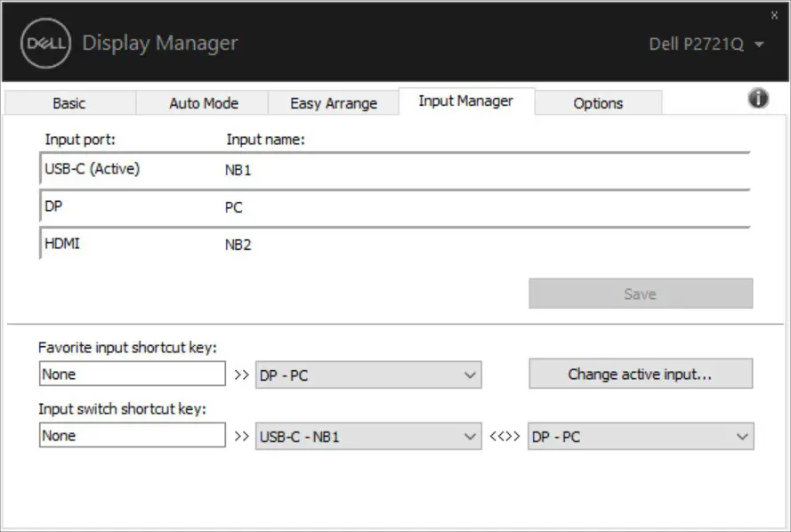Image resolution: width=791 pixels, height=532 pixels.
Task: Click the Save button
Action: pyautogui.click(x=641, y=294)
